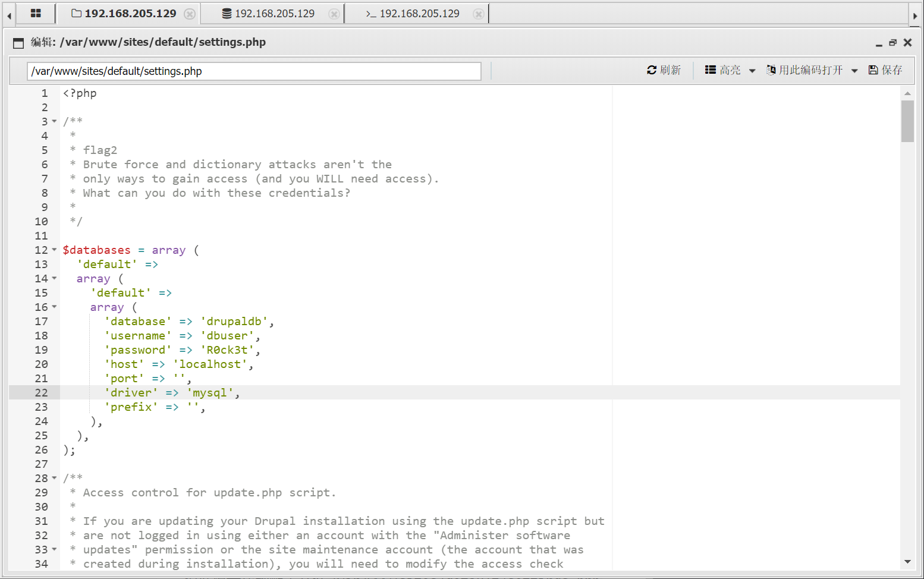Image resolution: width=924 pixels, height=579 pixels.
Task: Click the 'prefix' key on line 23
Action: coord(131,407)
